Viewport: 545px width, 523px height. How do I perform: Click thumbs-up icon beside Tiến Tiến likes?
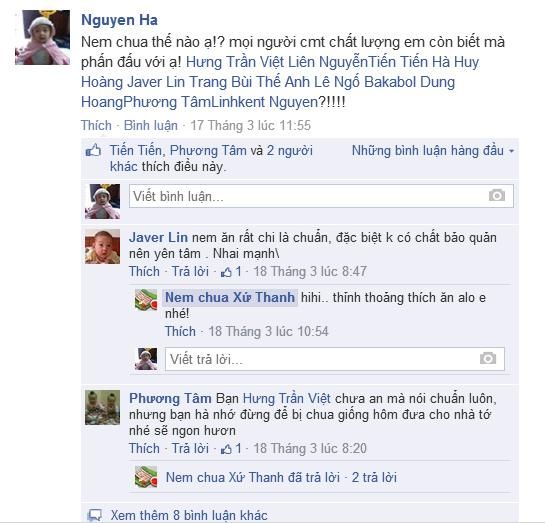tap(93, 151)
